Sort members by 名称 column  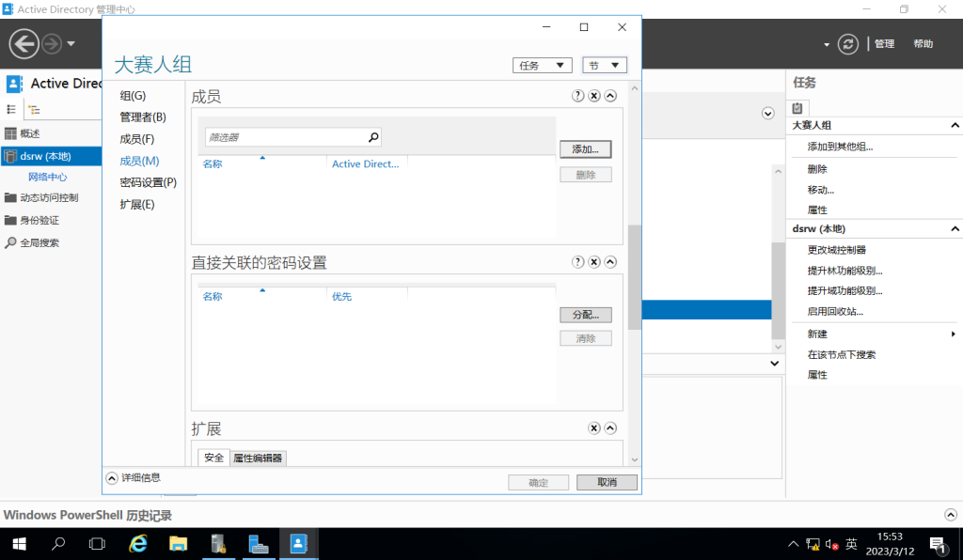[x=213, y=164]
